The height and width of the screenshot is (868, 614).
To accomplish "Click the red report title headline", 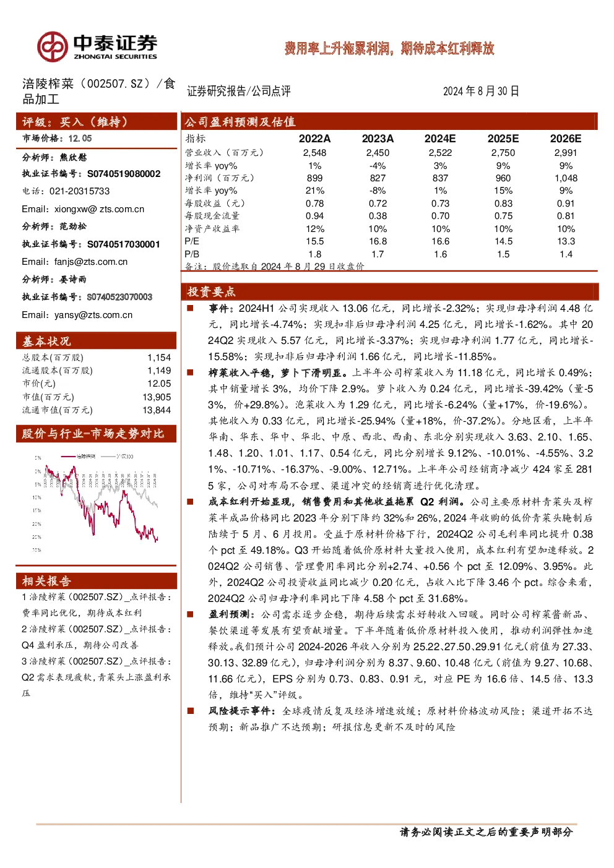I will coord(389,48).
